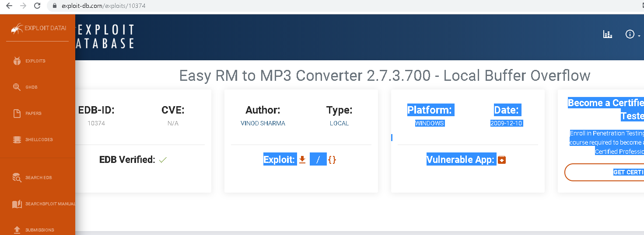Click the EDB Verified label
Viewport: 644px width, 235px height.
tap(127, 160)
